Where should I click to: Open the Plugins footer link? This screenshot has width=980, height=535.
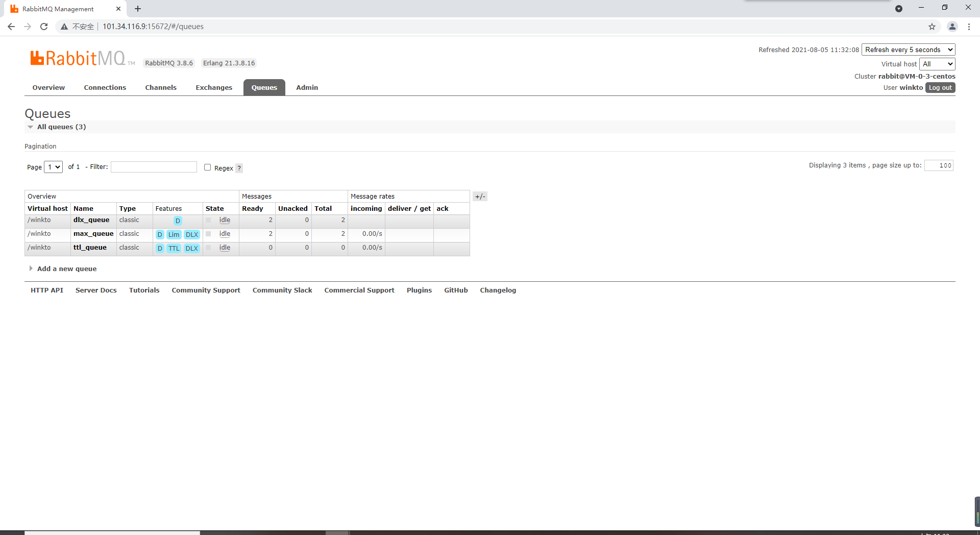point(419,290)
